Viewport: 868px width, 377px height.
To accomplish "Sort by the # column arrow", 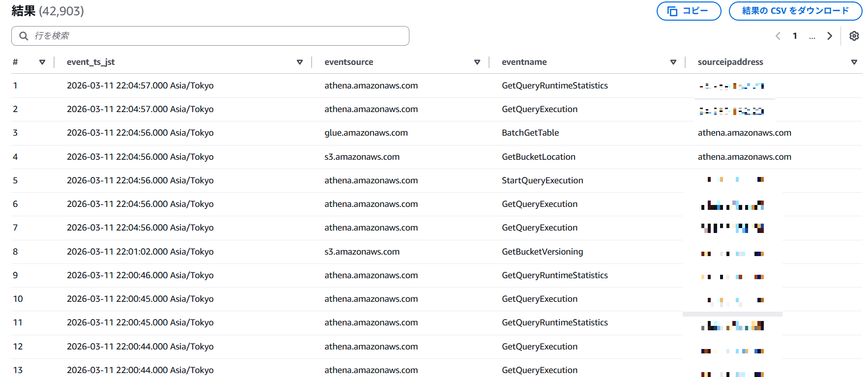I will click(x=42, y=62).
